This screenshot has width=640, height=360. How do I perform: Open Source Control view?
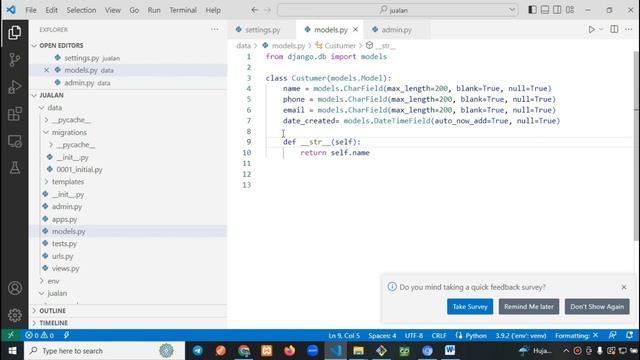coord(14,60)
